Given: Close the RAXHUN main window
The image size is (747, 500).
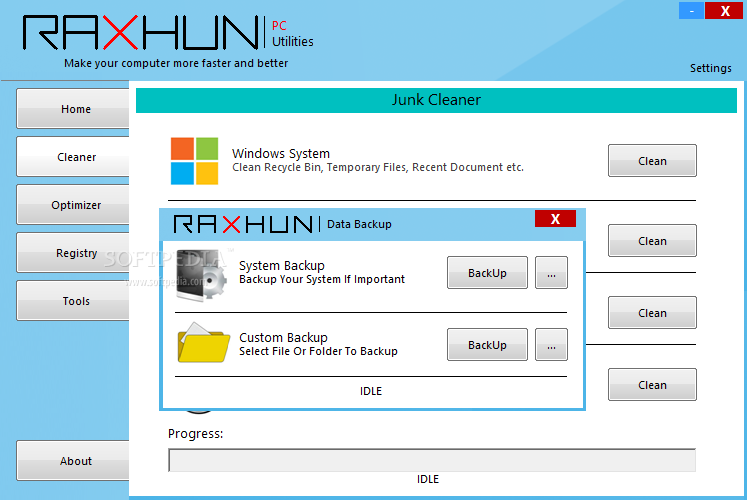Looking at the screenshot, I should tap(724, 11).
